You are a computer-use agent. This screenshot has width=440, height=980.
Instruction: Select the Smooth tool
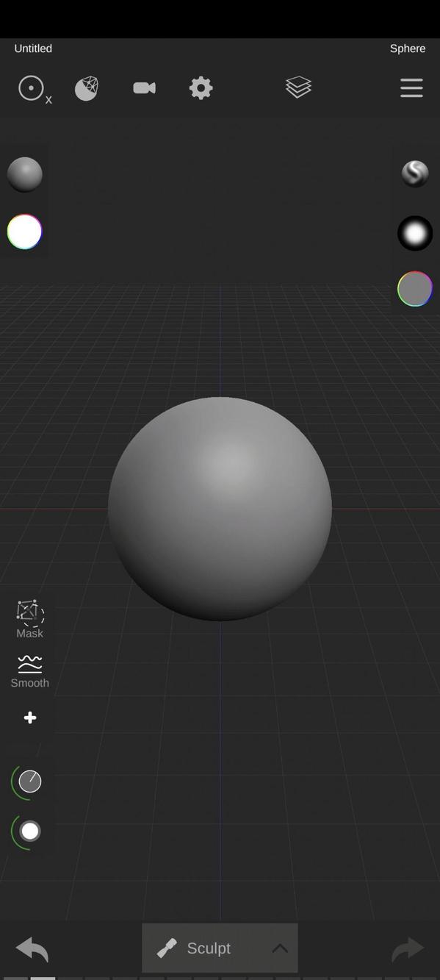tap(30, 671)
